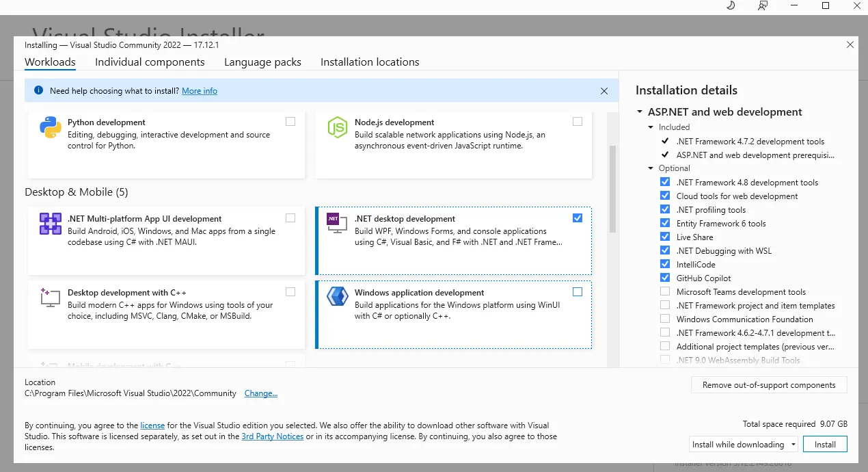Click the Node.js development workload icon
Viewport: 868px width, 472px height.
coord(338,127)
